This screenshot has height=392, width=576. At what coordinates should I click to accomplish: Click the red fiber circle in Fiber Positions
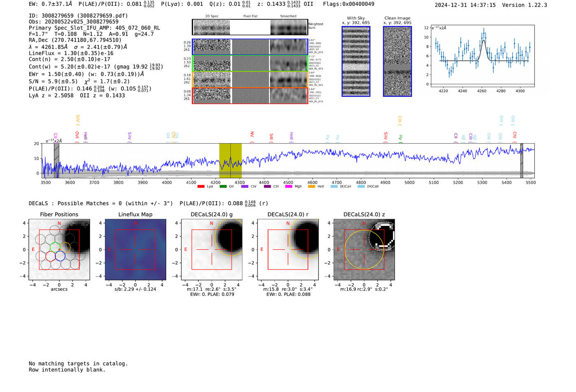(x=51, y=256)
